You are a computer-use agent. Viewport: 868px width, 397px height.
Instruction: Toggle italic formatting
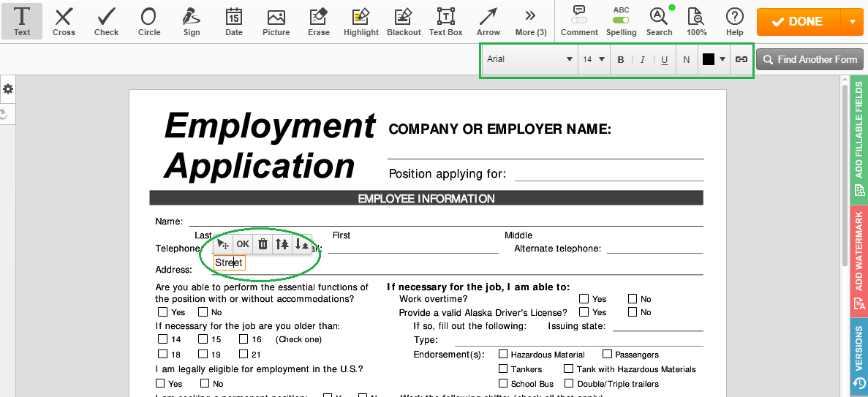[x=642, y=59]
